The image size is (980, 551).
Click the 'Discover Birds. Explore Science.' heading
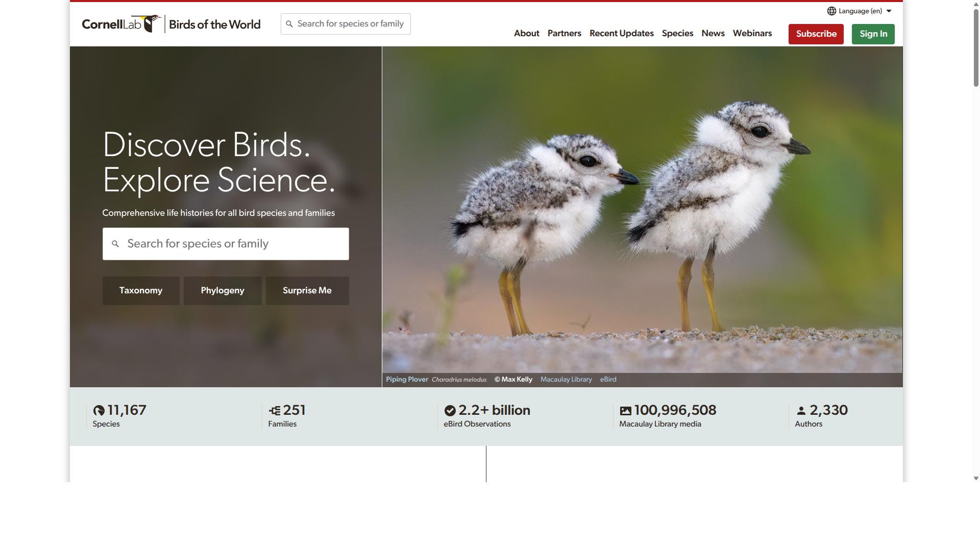tap(219, 162)
